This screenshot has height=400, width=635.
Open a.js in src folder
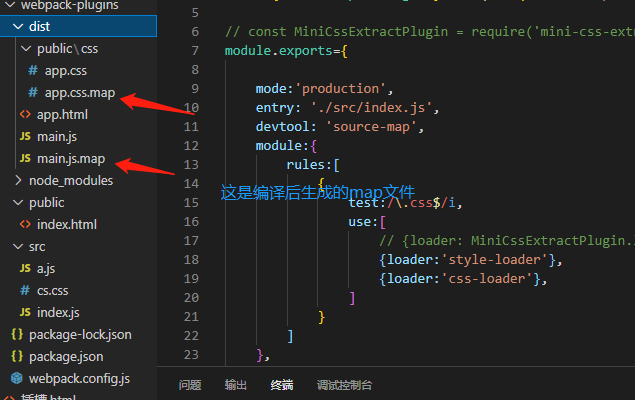46,269
